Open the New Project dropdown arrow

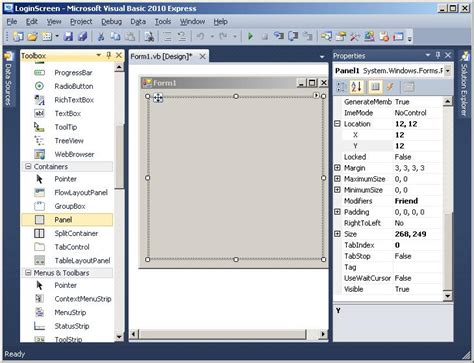(x=57, y=36)
